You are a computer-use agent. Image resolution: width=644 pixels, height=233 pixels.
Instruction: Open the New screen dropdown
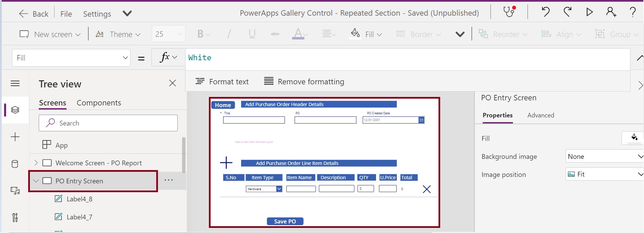point(50,34)
